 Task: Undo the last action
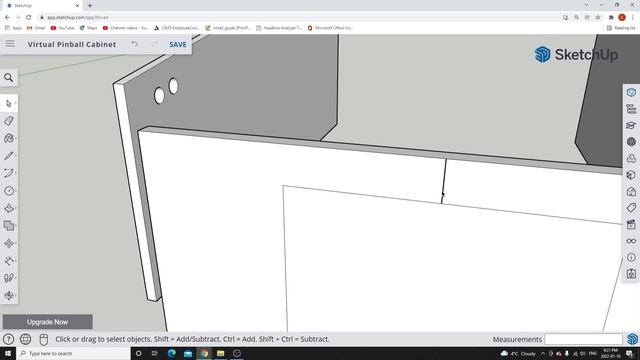pos(134,44)
